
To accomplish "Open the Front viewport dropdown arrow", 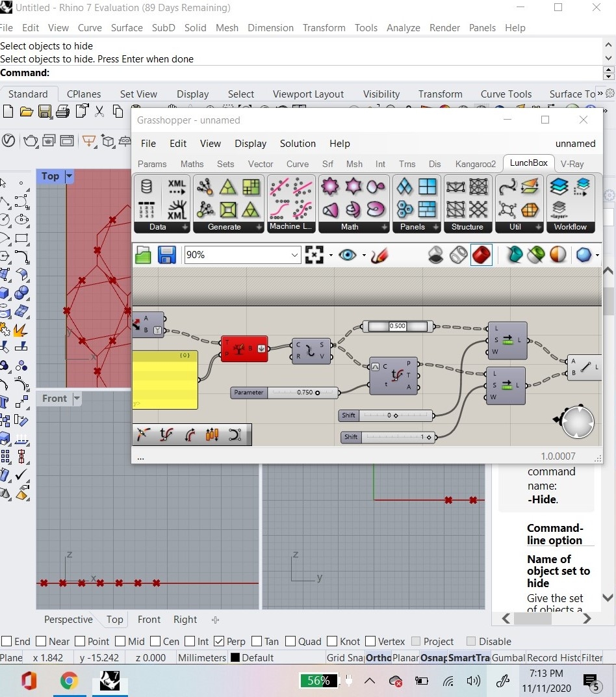I will pyautogui.click(x=77, y=399).
